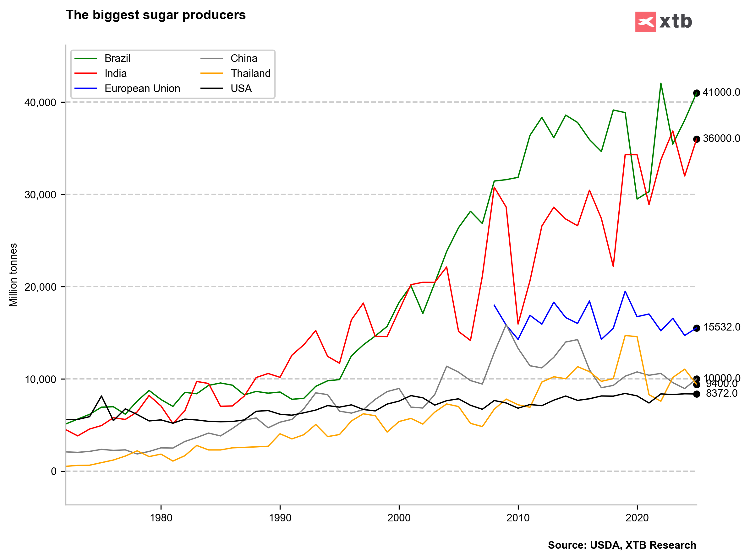Click the 2010 x-axis tick label

[x=518, y=518]
